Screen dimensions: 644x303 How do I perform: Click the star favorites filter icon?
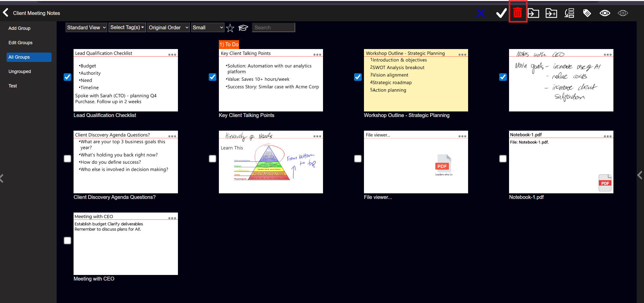230,28
